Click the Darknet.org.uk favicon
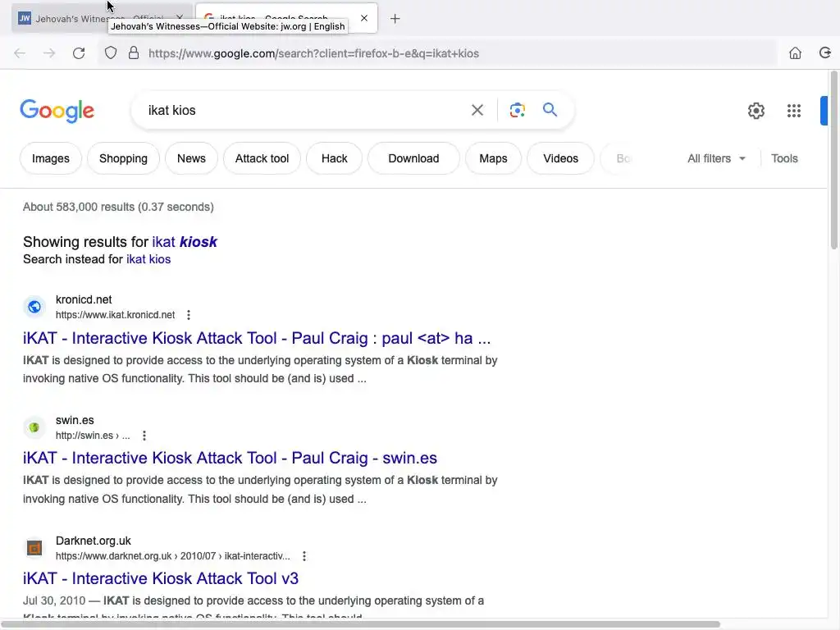Viewport: 840px width, 630px height. pyautogui.click(x=34, y=548)
